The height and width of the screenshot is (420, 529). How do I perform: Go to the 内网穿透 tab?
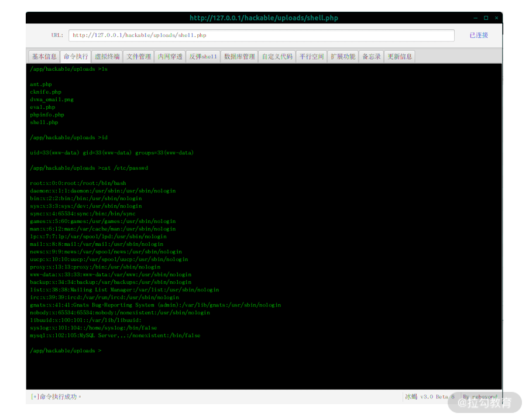click(170, 56)
